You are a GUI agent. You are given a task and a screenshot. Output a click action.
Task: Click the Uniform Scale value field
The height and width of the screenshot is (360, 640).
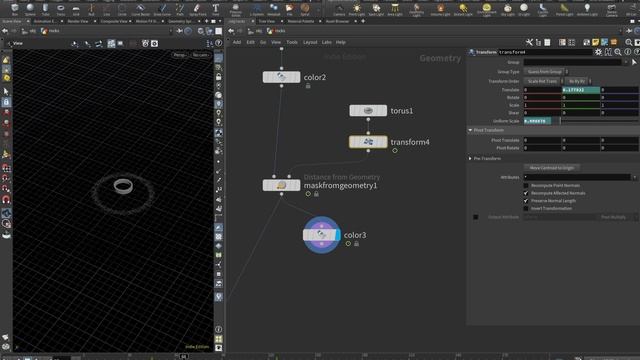click(x=537, y=121)
